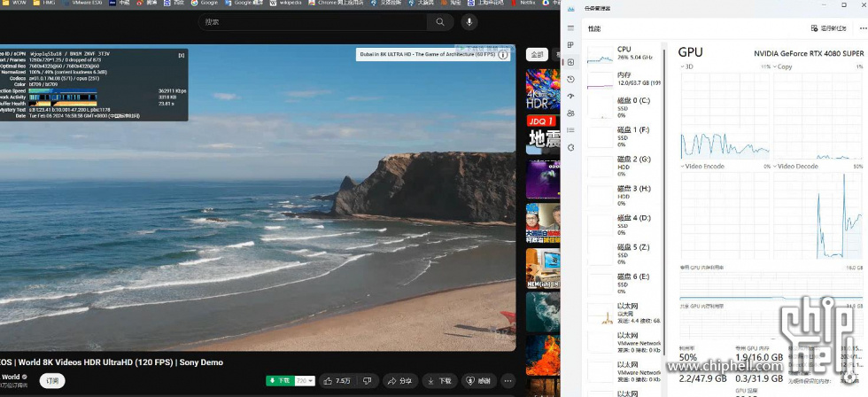Image resolution: width=868 pixels, height=397 pixels.
Task: Select Performance page icon in Task Manager sidebar
Action: [570, 62]
